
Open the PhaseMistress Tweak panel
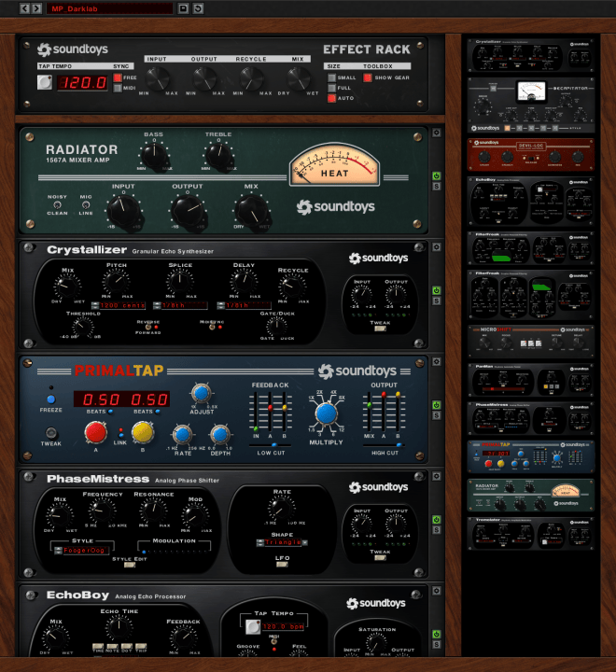tap(380, 558)
